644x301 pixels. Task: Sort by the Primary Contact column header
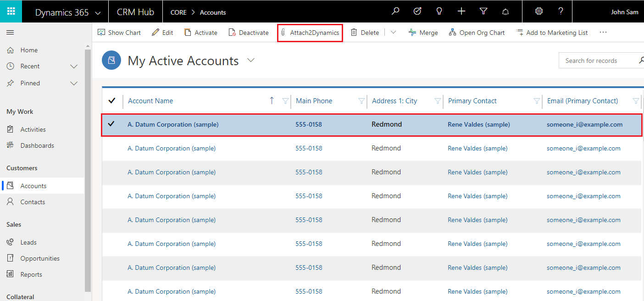point(472,101)
